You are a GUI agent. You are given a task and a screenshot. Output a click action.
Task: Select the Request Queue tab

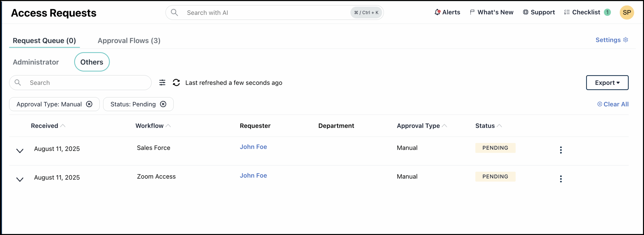(44, 41)
